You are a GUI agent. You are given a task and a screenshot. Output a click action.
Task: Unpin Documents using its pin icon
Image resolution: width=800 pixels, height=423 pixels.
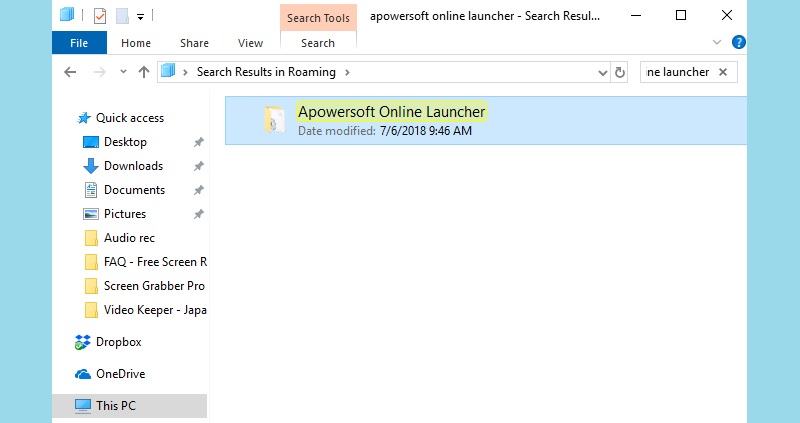click(x=198, y=190)
